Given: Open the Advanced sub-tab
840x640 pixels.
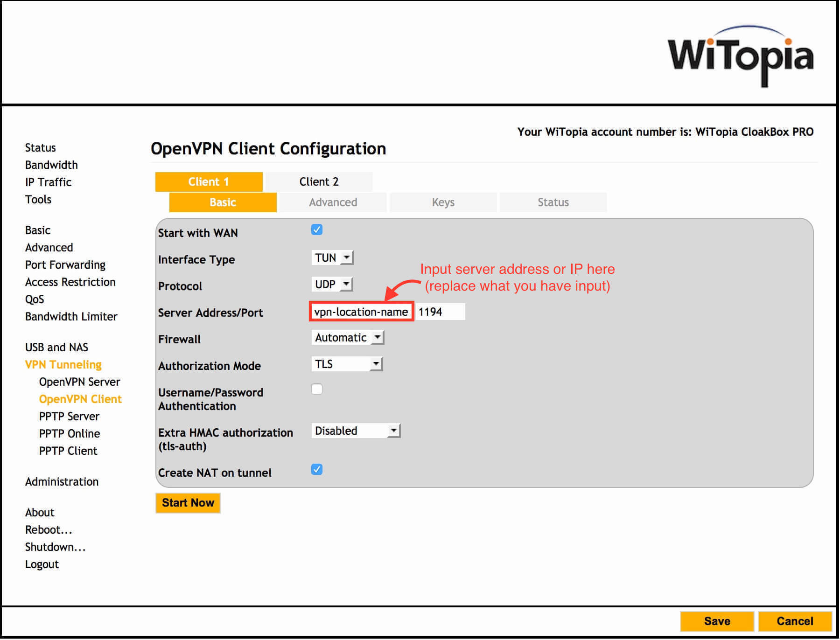Looking at the screenshot, I should [x=333, y=202].
